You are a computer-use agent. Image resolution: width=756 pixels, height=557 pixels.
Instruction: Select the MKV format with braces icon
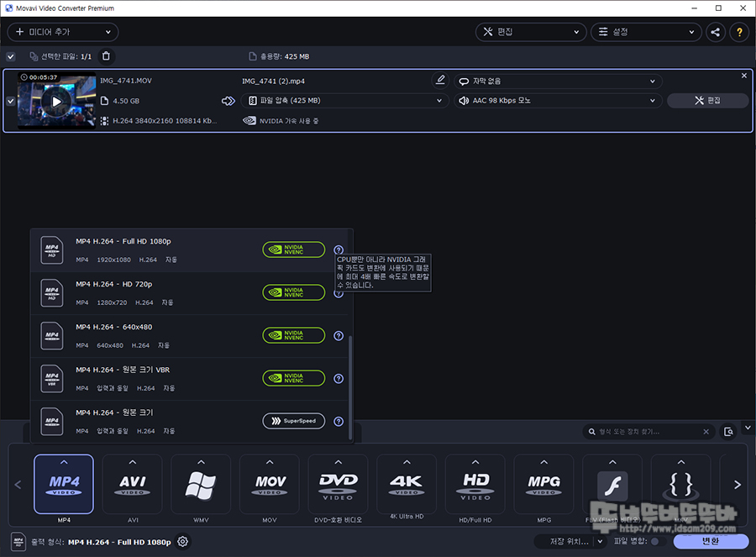680,484
